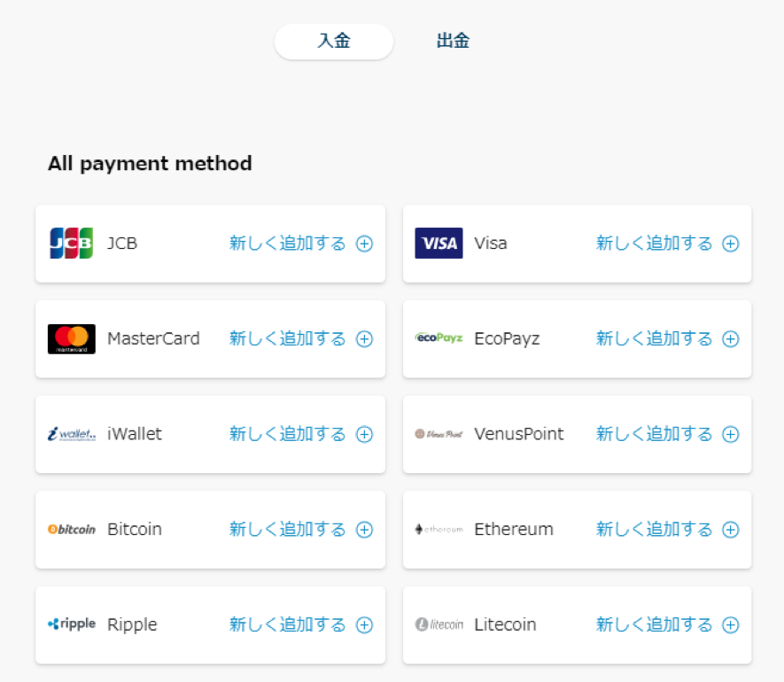The height and width of the screenshot is (682, 784).
Task: Click the ripple logo
Action: point(72,624)
